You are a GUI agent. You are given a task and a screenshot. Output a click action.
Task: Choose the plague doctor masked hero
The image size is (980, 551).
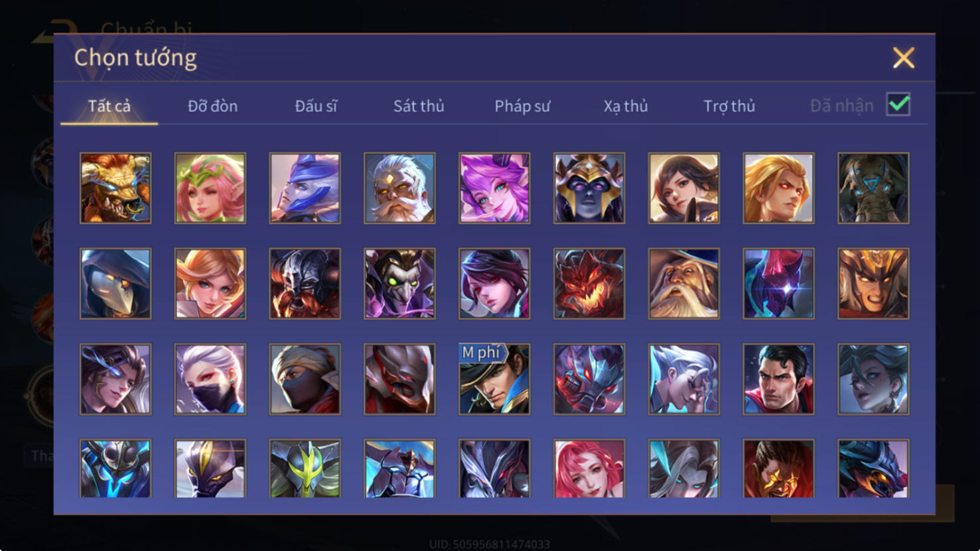(x=115, y=284)
